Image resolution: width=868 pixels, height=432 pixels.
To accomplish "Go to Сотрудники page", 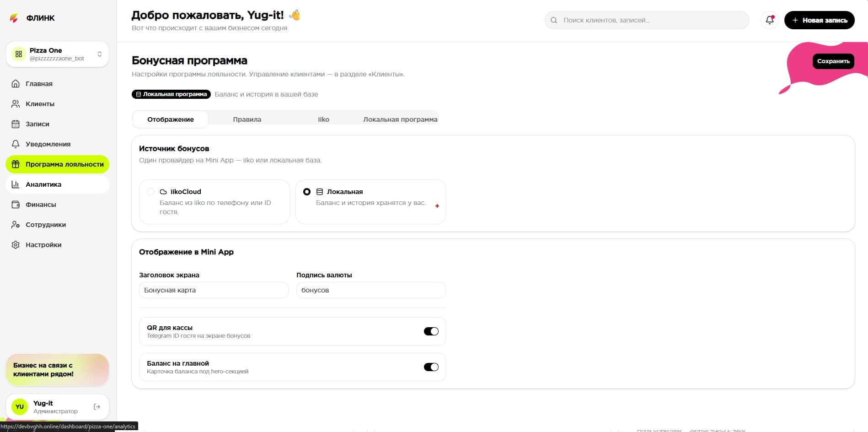I will point(57,225).
